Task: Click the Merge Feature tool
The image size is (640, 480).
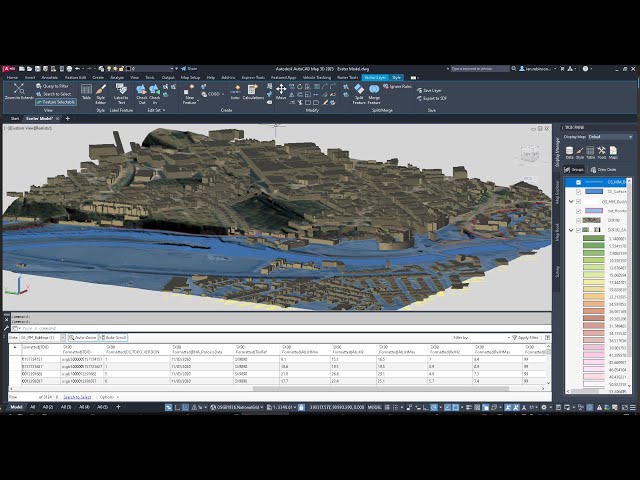Action: tap(374, 94)
